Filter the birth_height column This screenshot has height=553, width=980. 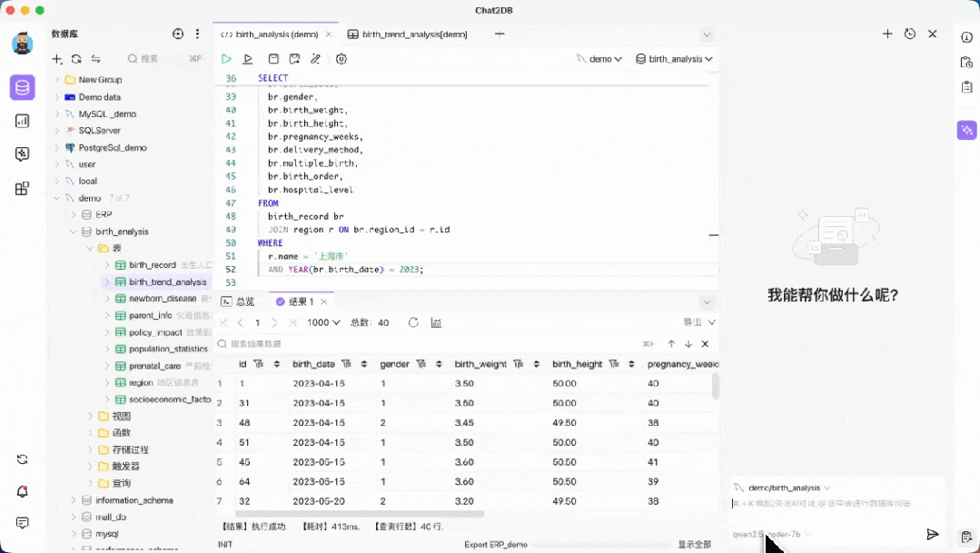point(614,363)
